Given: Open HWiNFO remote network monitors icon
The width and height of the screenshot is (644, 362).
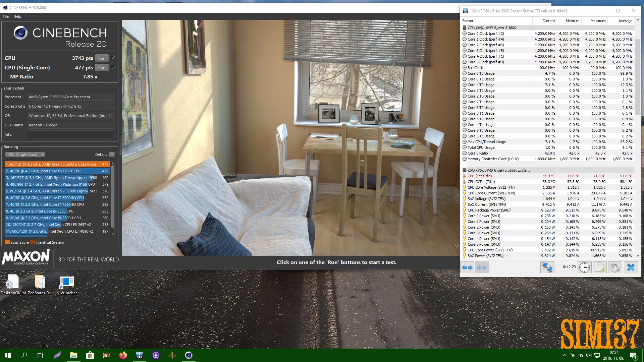Looking at the screenshot, I should tap(547, 267).
